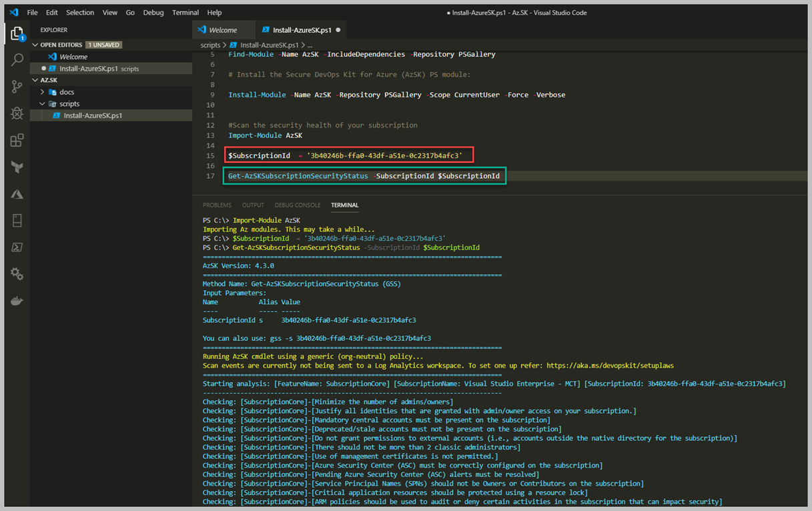
Task: Click 'AzSK Version: 4.3.0' in the terminal
Action: pos(238,266)
